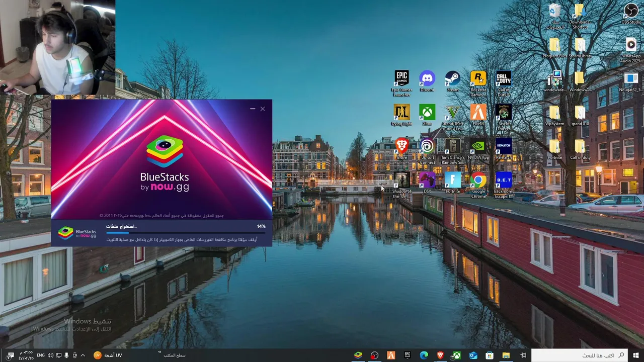Open the Xbox app on taskbar
The width and height of the screenshot is (644, 362).
coord(456,355)
